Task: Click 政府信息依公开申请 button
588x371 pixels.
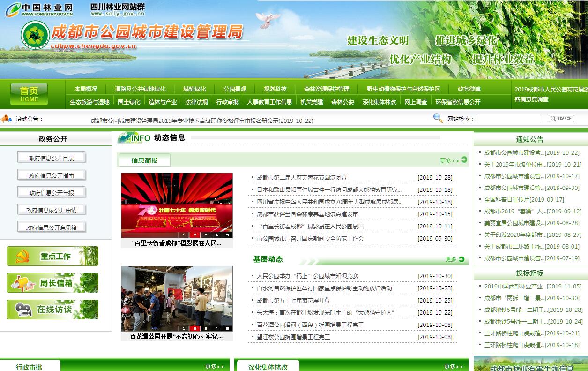Action: (x=52, y=210)
